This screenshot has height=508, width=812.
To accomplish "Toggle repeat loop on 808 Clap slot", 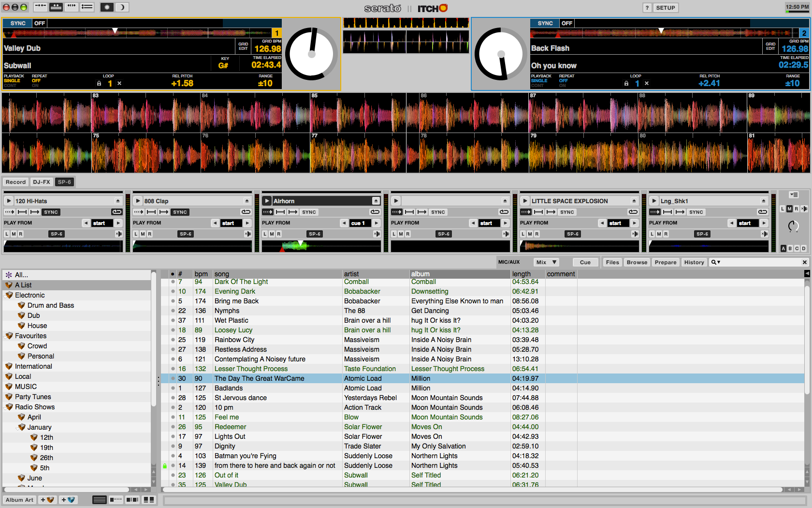I will [246, 212].
